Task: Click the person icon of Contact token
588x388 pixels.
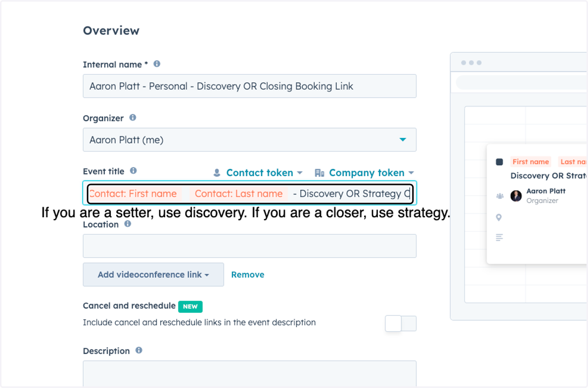Action: (217, 173)
